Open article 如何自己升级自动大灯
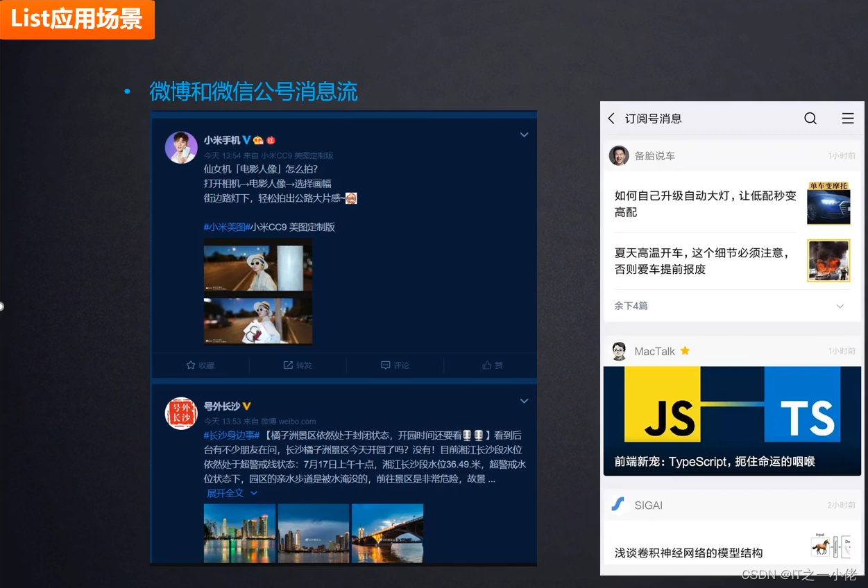 (706, 204)
